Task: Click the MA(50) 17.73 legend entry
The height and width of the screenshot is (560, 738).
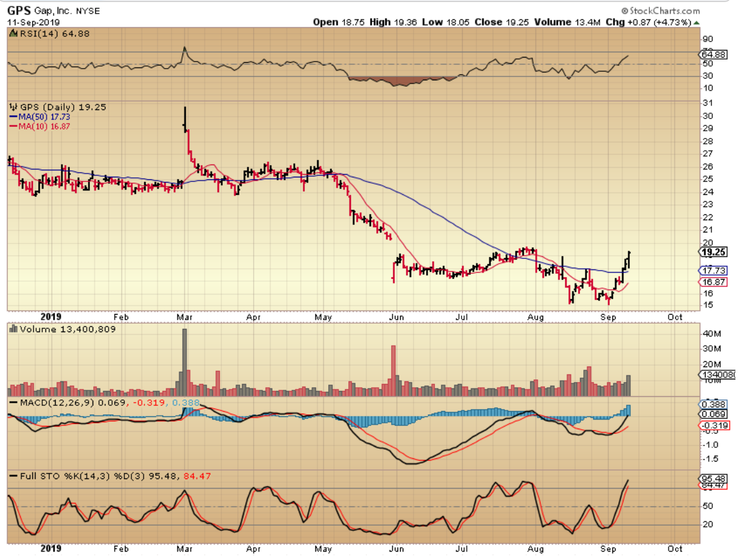Action: pos(39,117)
